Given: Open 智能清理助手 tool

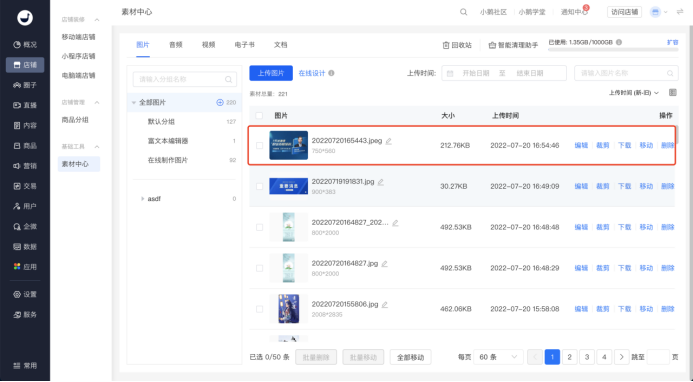Looking at the screenshot, I should 513,45.
